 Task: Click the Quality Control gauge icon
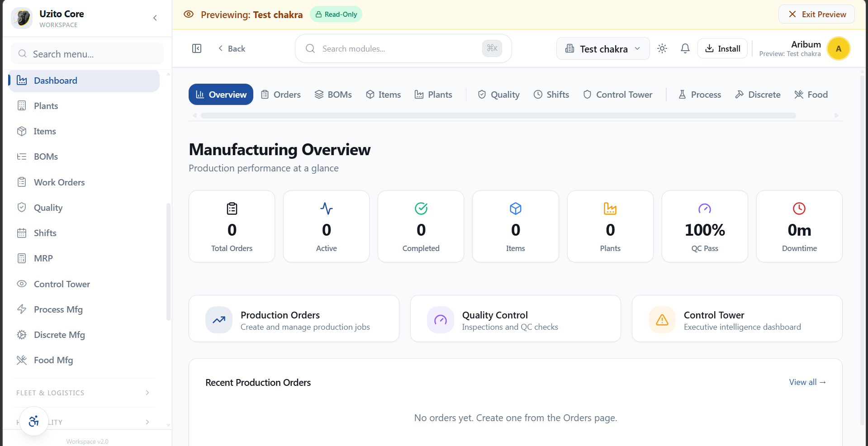440,320
